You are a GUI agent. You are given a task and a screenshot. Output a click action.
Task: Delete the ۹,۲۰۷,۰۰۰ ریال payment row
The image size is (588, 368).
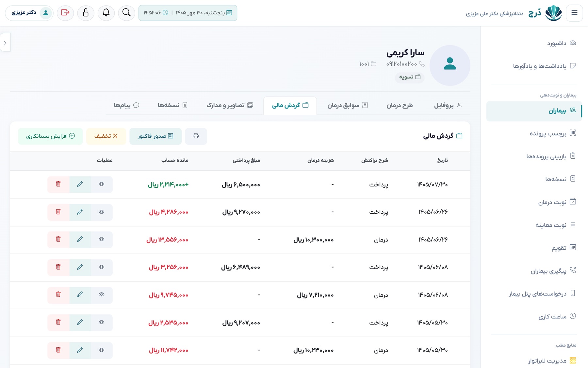click(x=58, y=323)
